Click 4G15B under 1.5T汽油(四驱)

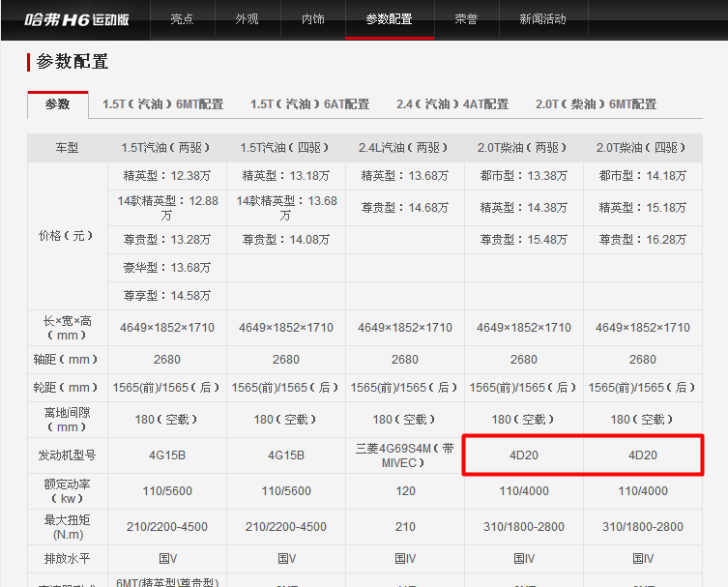pos(286,455)
